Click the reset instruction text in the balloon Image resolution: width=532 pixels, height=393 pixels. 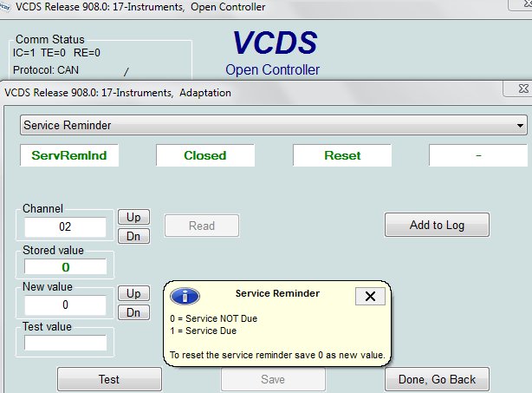click(x=277, y=355)
